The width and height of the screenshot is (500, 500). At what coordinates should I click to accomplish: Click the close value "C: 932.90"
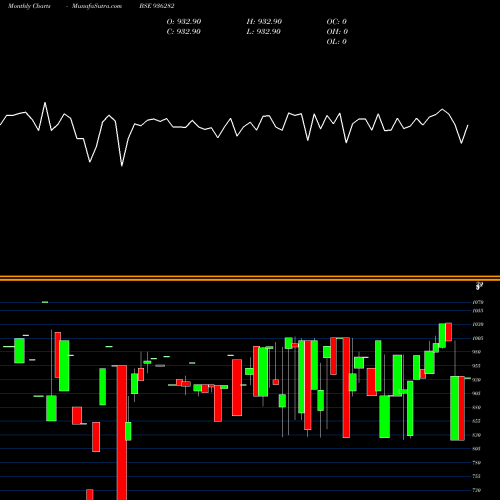[184, 31]
